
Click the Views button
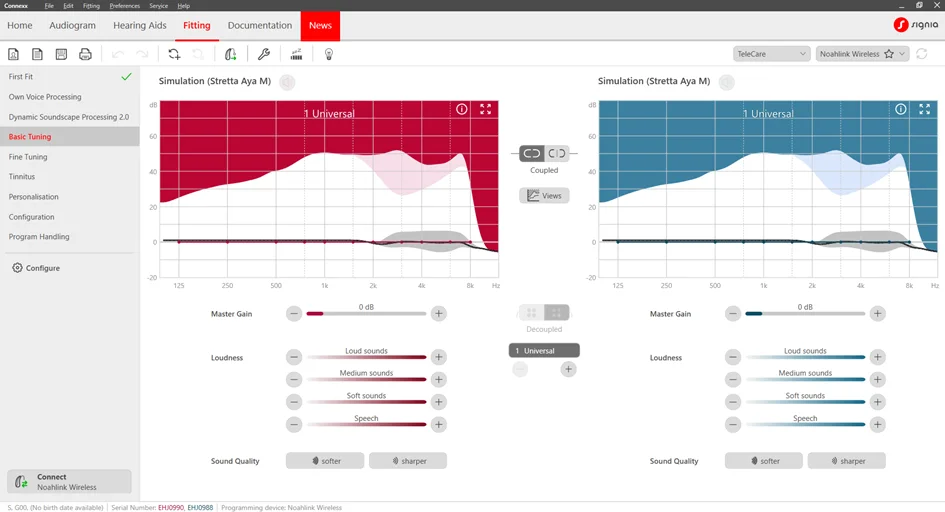(x=544, y=196)
